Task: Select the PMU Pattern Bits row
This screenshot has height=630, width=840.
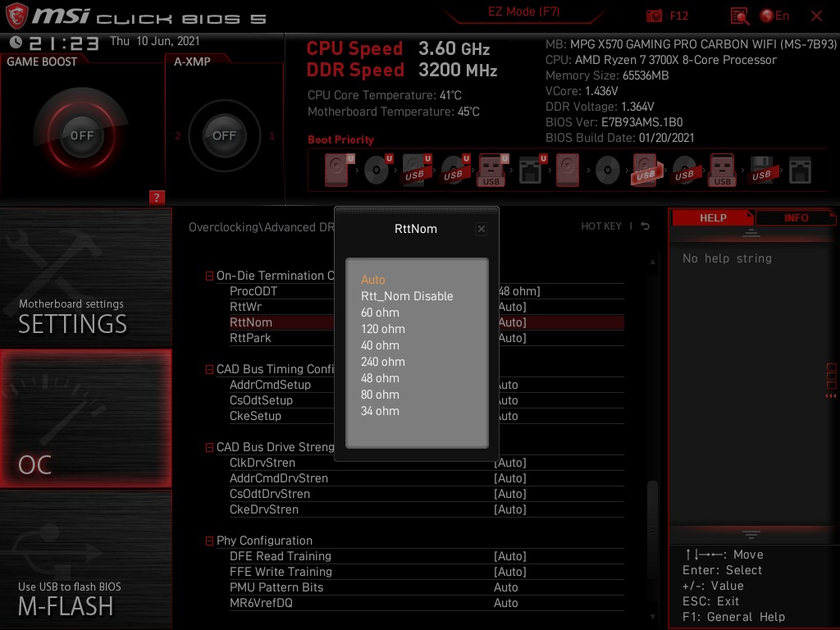Action: (x=427, y=587)
